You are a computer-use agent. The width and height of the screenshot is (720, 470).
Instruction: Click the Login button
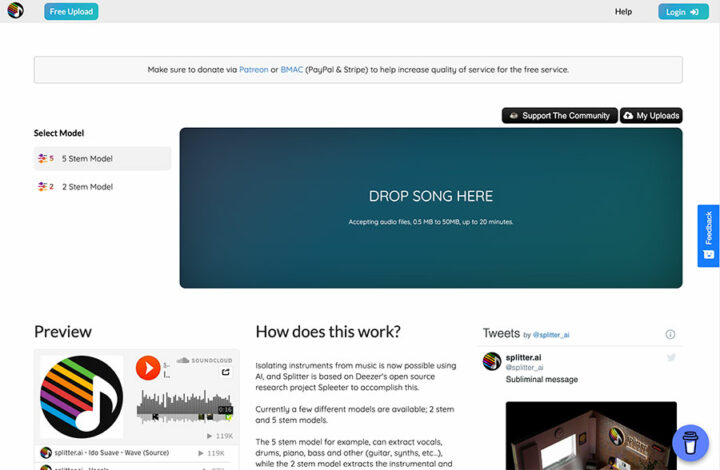coord(683,12)
